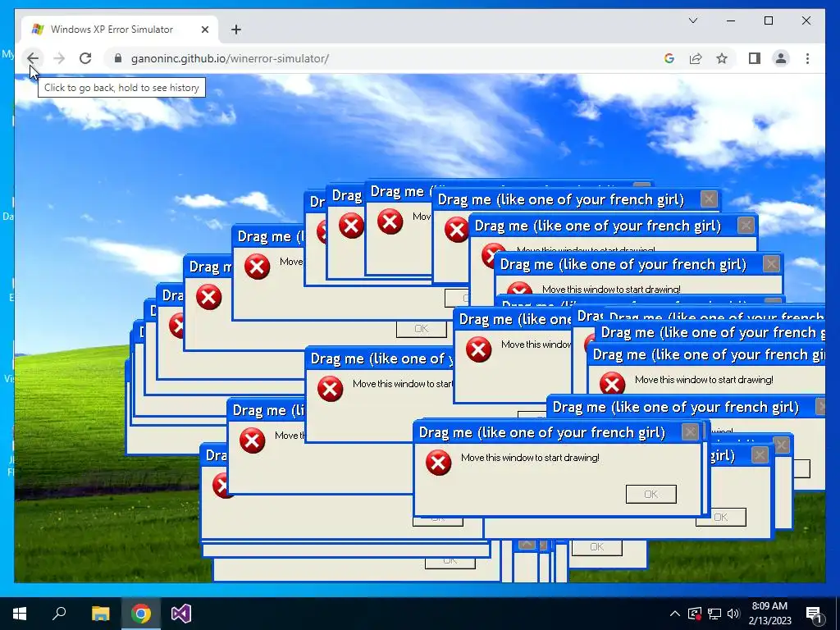This screenshot has height=630, width=840.
Task: Close the Windows XP Error Simulator tab
Action: (x=204, y=30)
